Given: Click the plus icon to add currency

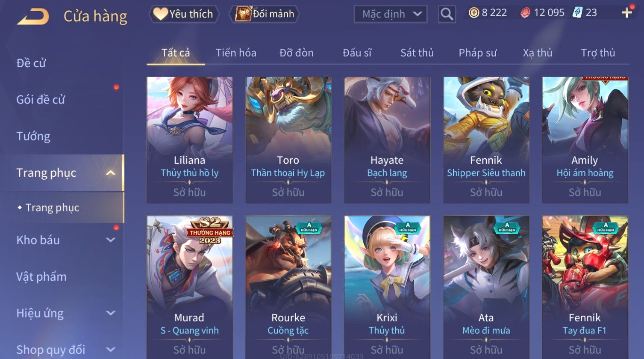Looking at the screenshot, I should [x=626, y=13].
